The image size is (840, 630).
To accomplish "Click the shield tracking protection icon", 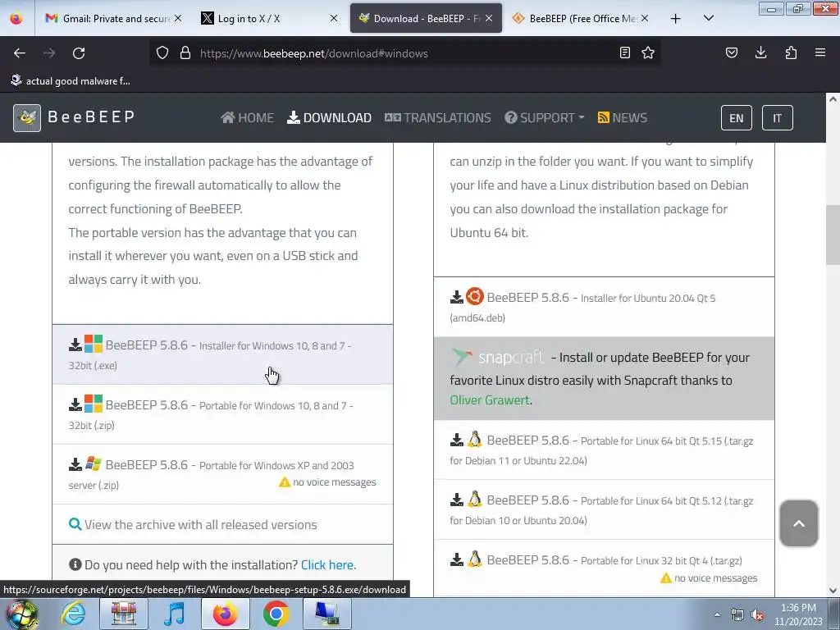I will click(162, 53).
